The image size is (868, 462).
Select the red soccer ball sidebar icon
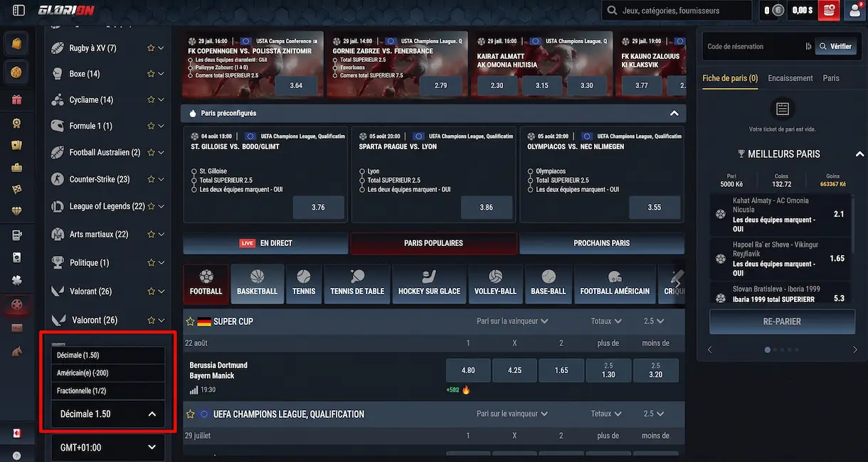point(16,305)
